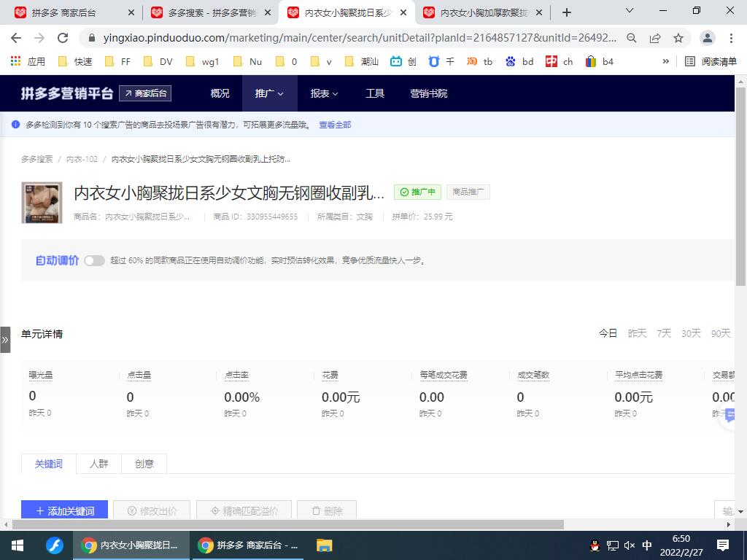Go back in browser history
This screenshot has width=747, height=560.
(x=16, y=38)
